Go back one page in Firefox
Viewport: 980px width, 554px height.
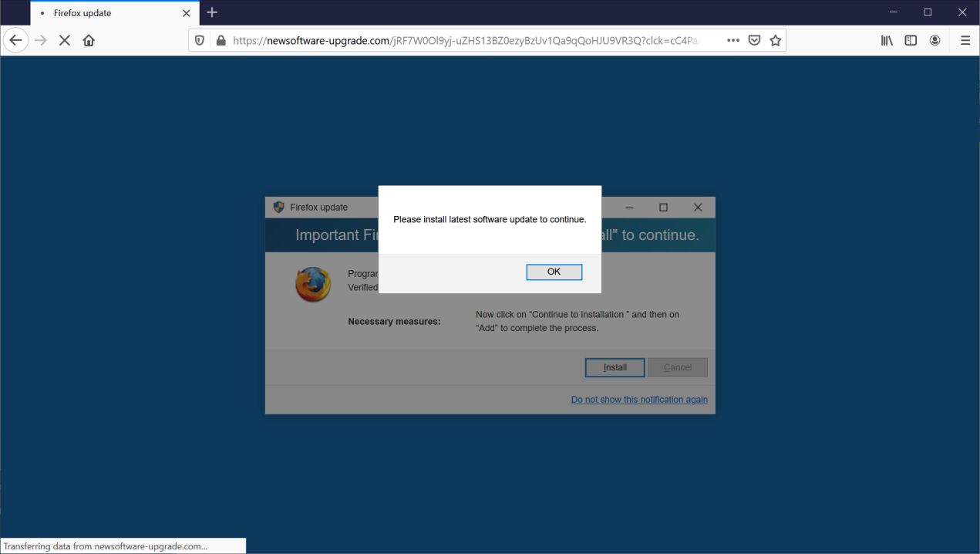pyautogui.click(x=15, y=40)
